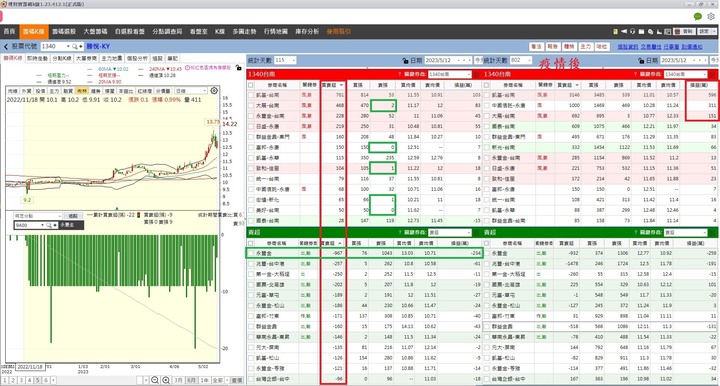Click the 6月 range button below chart
Screen dimensions: 720x386
191,380
